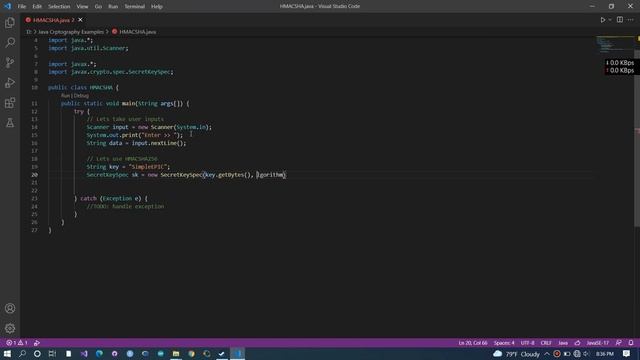The width and height of the screenshot is (640, 360).
Task: Open Visual Studio from taskbar
Action: 84,353
